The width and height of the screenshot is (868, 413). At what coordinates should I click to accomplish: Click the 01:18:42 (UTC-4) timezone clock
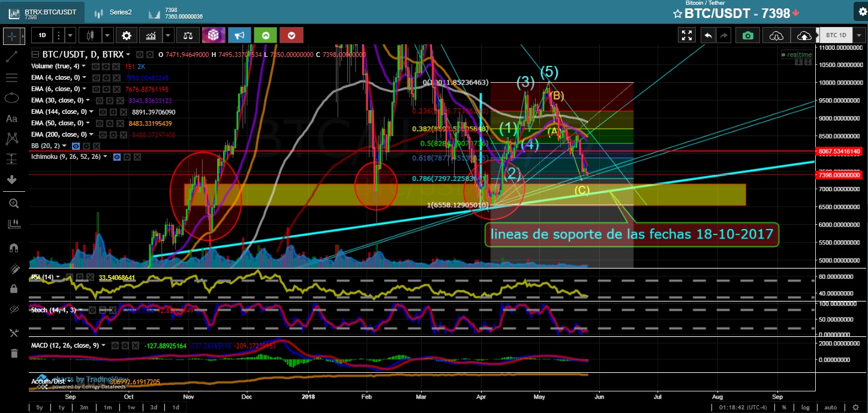742,408
